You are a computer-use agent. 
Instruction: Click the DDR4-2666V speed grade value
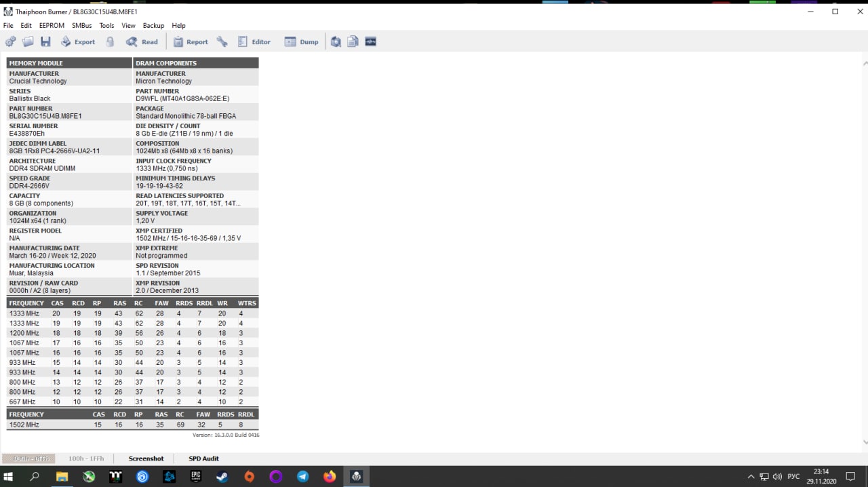coord(29,186)
